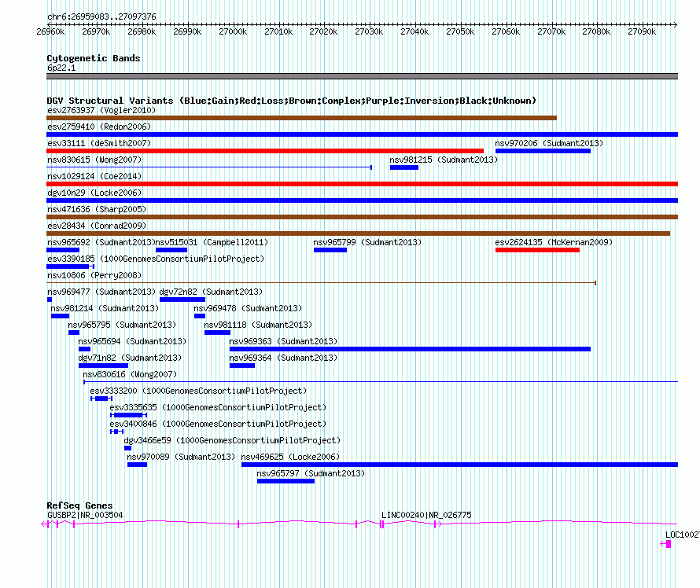This screenshot has height=588, width=700.
Task: Click the 26960k ruler tick label
Action: point(50,31)
